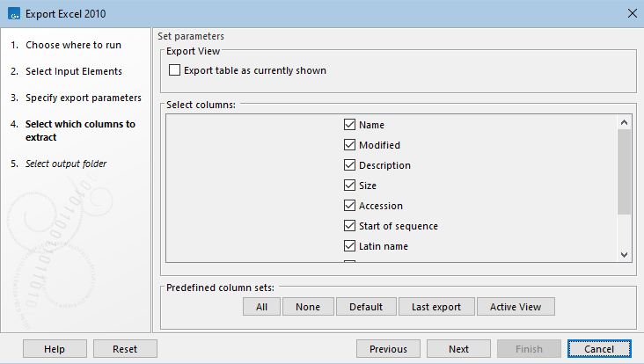Apply the Default column set
Screen dimensions: 644x364
[x=365, y=307]
